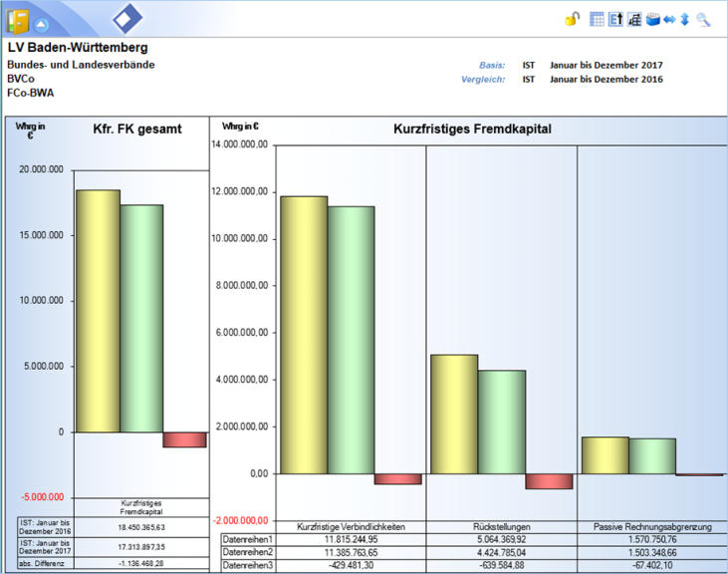Click the hierarchy structure toolbar icon
The image size is (728, 574).
point(634,19)
